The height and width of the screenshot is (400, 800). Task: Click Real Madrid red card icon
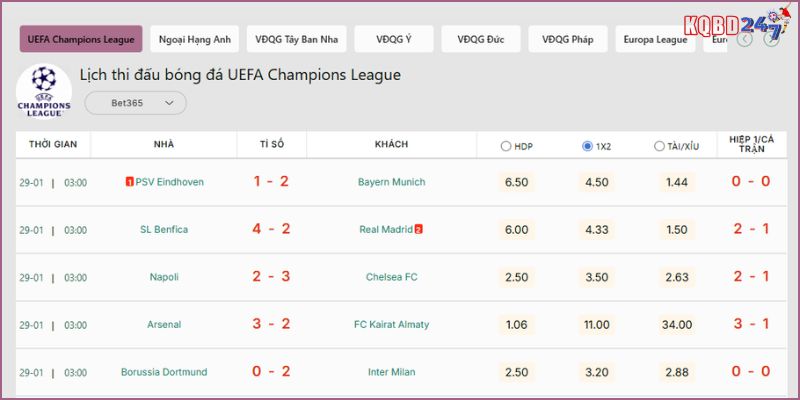[x=418, y=229]
